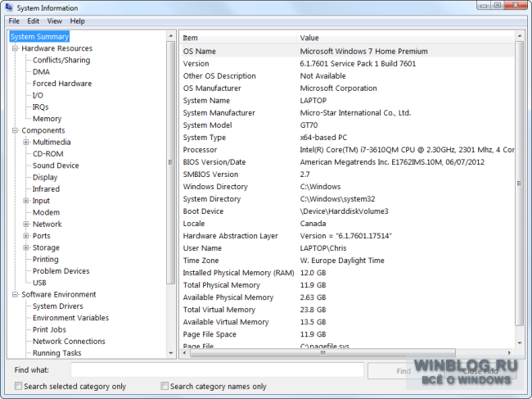Select USB component

click(x=39, y=283)
